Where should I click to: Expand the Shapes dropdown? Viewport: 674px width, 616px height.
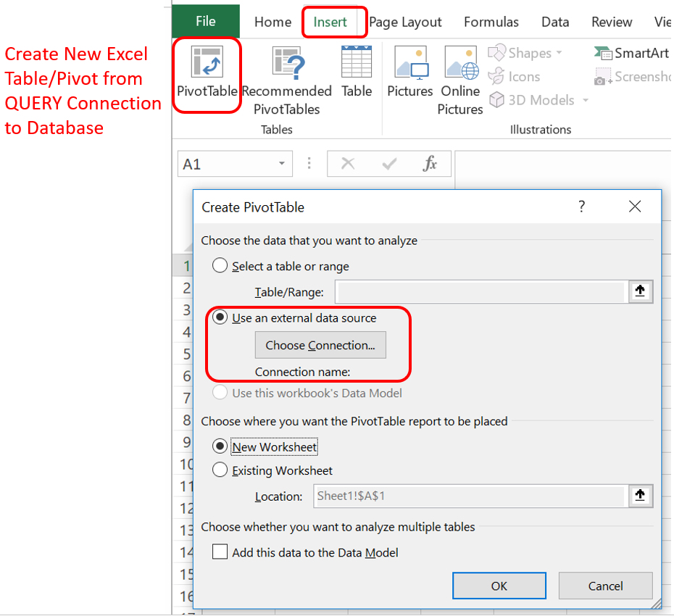coord(559,54)
